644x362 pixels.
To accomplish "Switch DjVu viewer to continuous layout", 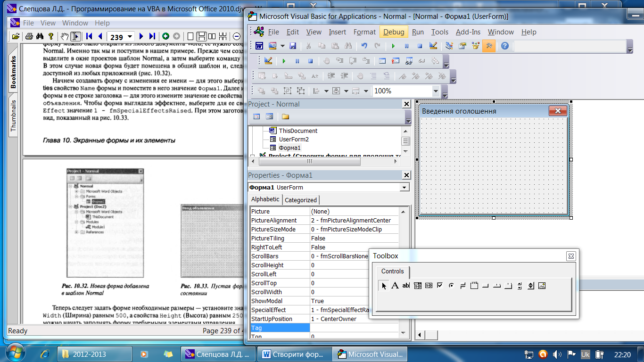I will click(201, 36).
